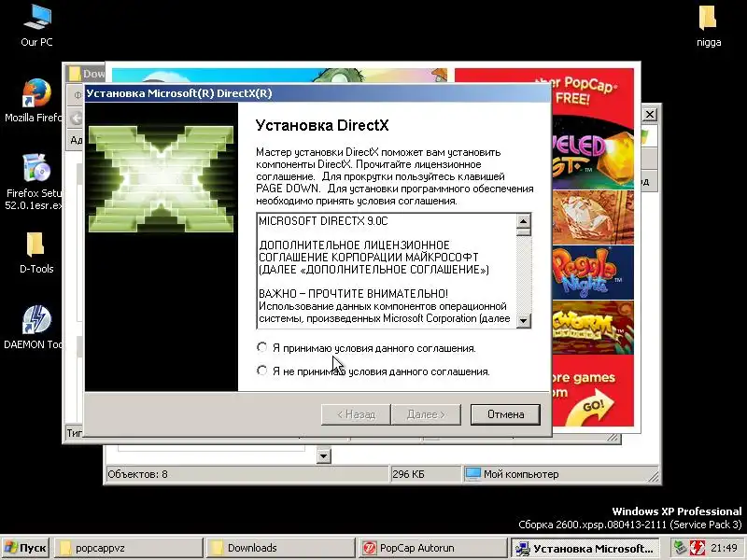Click the red tray icon beside clock
This screenshot has height=560, width=747.
698,548
